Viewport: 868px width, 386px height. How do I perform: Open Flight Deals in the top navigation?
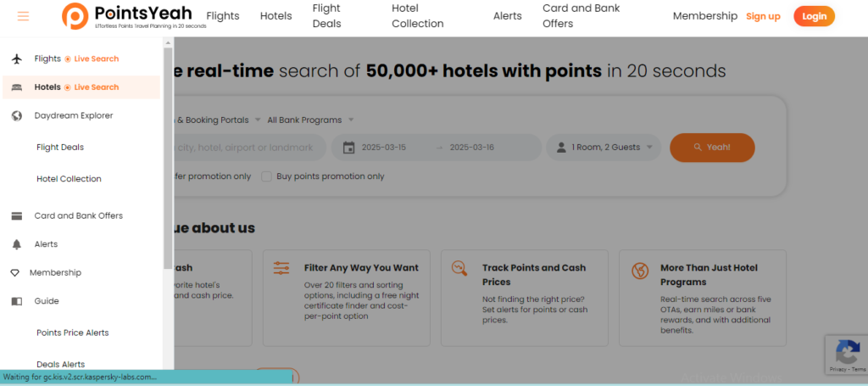[326, 16]
